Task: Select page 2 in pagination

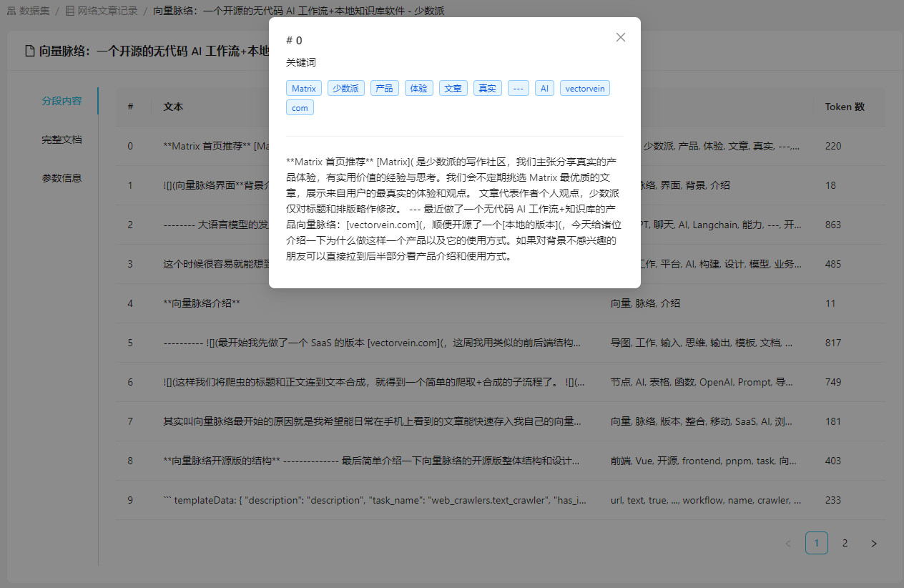Action: point(845,544)
